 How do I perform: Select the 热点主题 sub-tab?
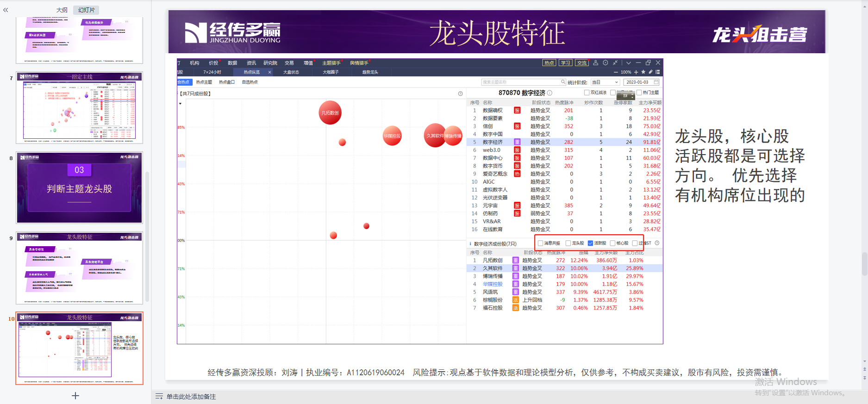coord(204,82)
